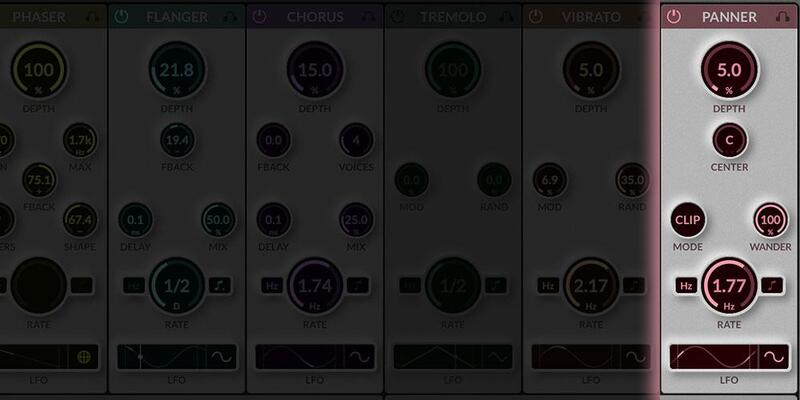Viewport: 800px width, 400px height.
Task: Toggle the Panner power button
Action: (x=674, y=17)
